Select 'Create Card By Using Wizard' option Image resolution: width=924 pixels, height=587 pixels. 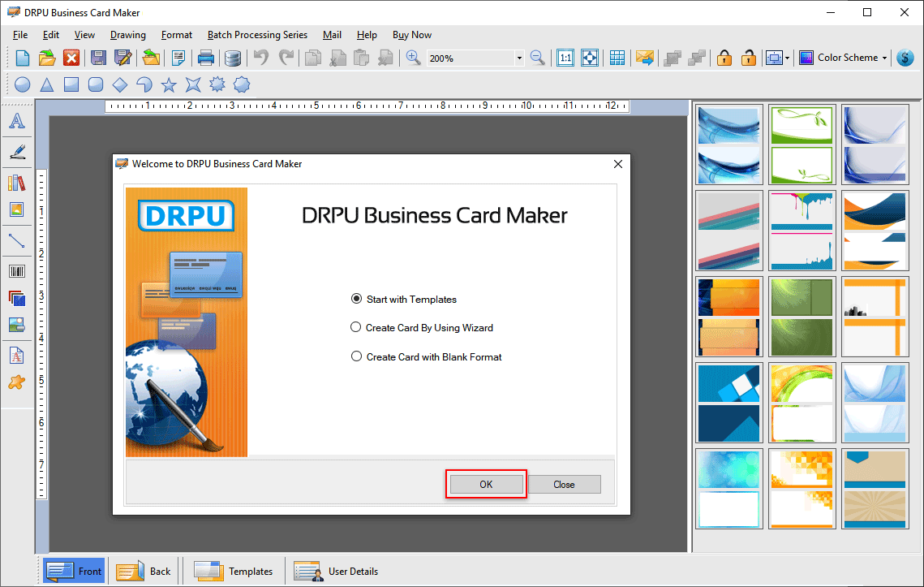click(x=422, y=327)
